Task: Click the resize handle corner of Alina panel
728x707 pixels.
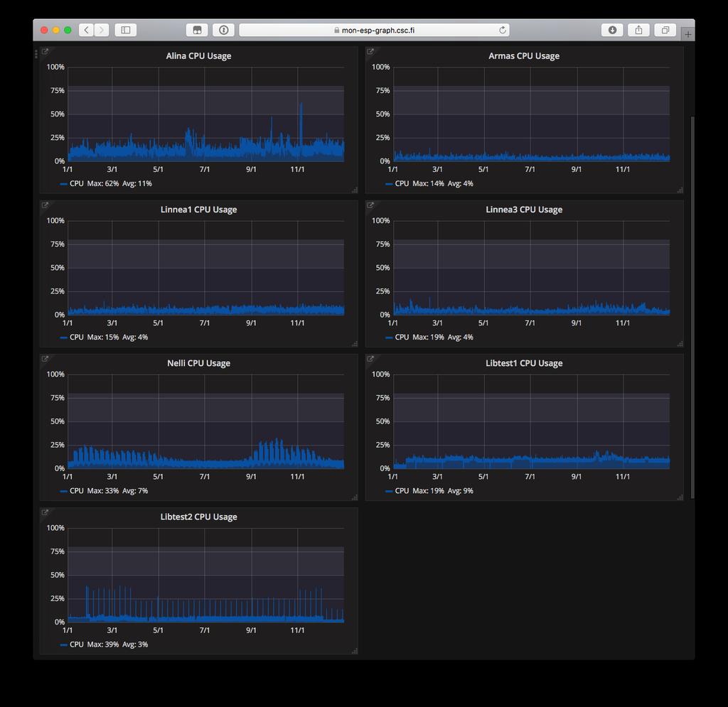Action: [x=355, y=190]
